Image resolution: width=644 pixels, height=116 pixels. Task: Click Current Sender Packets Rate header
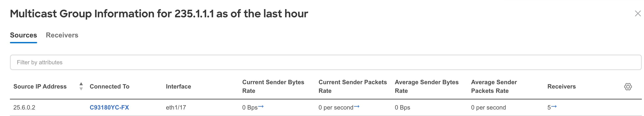(x=352, y=86)
